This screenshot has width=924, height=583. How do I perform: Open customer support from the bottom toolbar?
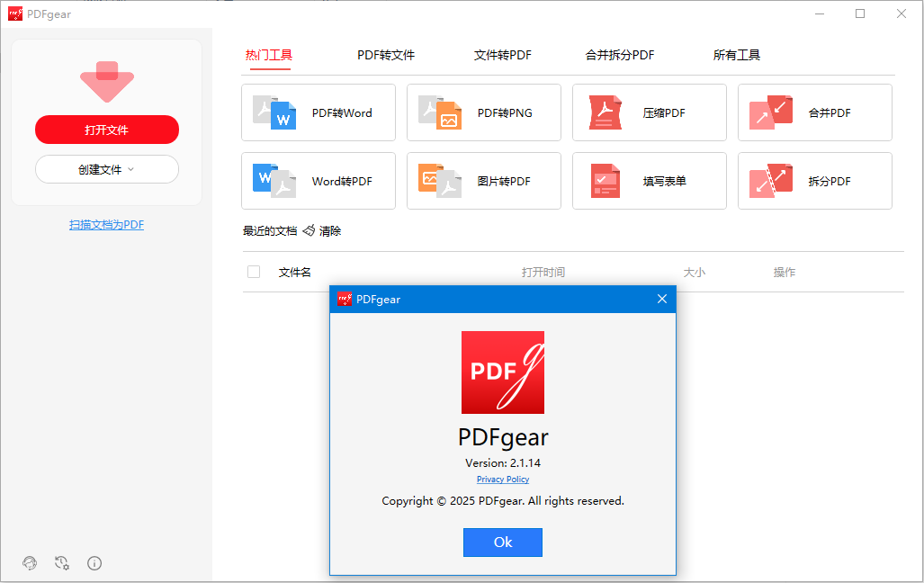pyautogui.click(x=30, y=563)
